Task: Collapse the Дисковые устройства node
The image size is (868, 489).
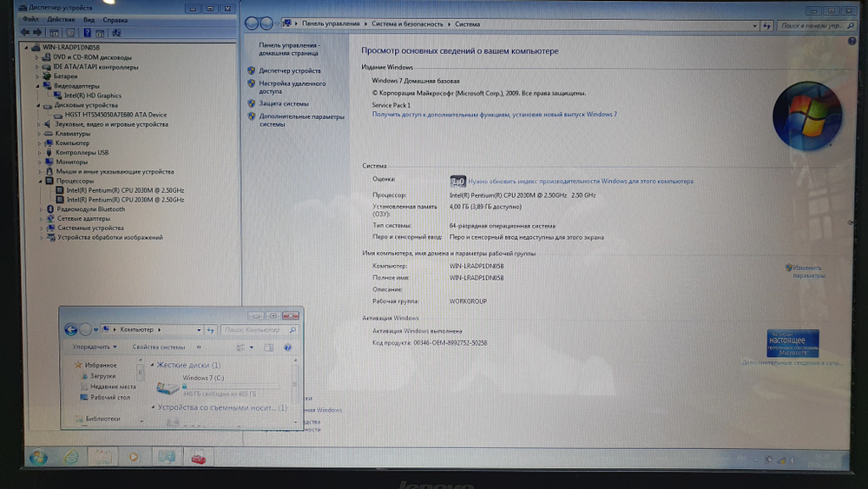Action: click(38, 105)
